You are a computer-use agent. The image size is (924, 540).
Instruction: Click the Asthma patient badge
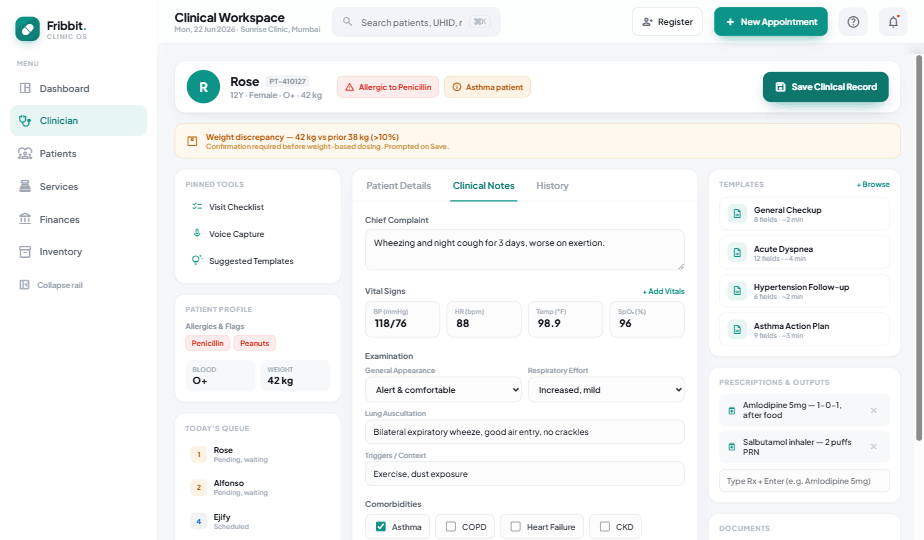[487, 87]
